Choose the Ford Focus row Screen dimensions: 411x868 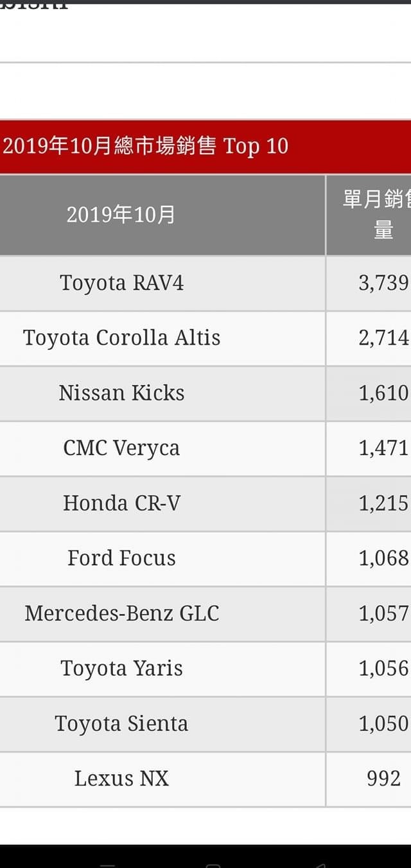click(x=205, y=558)
